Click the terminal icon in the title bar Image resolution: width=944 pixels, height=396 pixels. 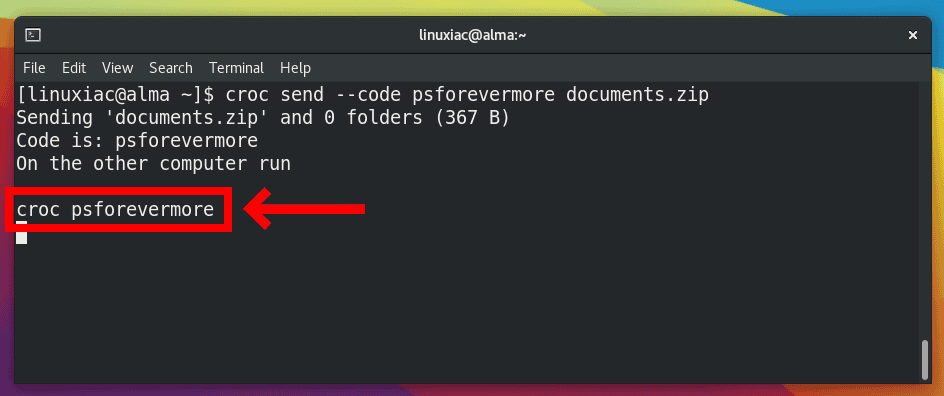coord(33,36)
